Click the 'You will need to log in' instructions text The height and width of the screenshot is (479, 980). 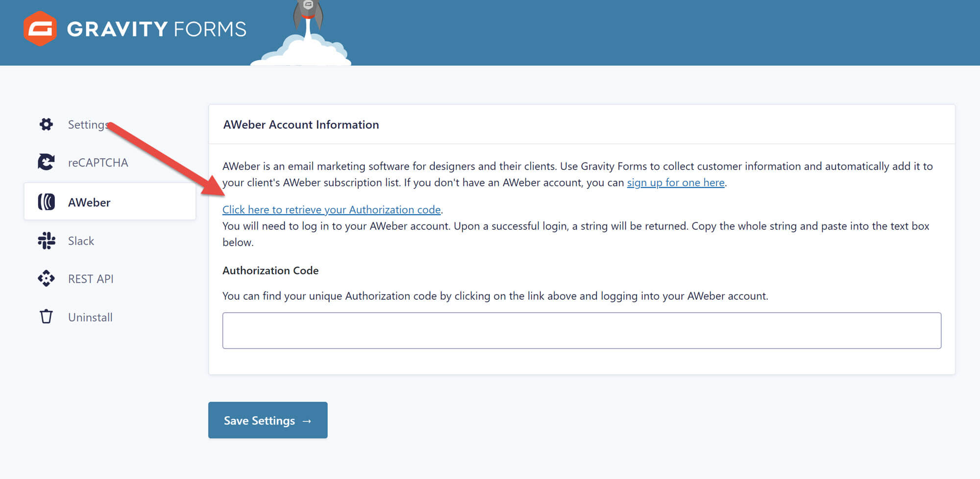pyautogui.click(x=576, y=234)
